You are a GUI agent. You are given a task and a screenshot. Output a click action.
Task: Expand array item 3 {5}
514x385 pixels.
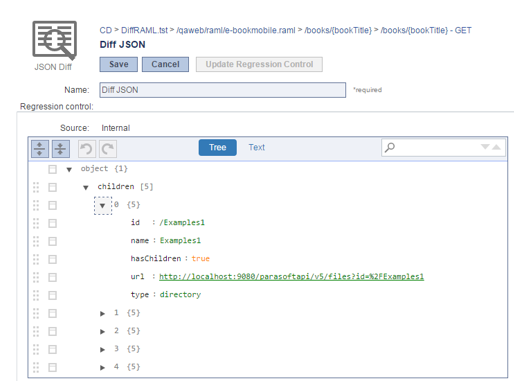[x=102, y=349]
